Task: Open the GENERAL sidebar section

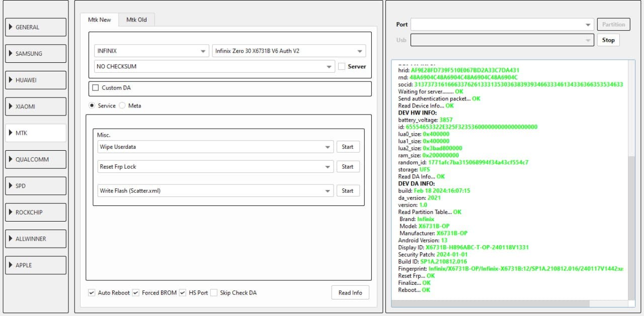Action: tap(36, 27)
